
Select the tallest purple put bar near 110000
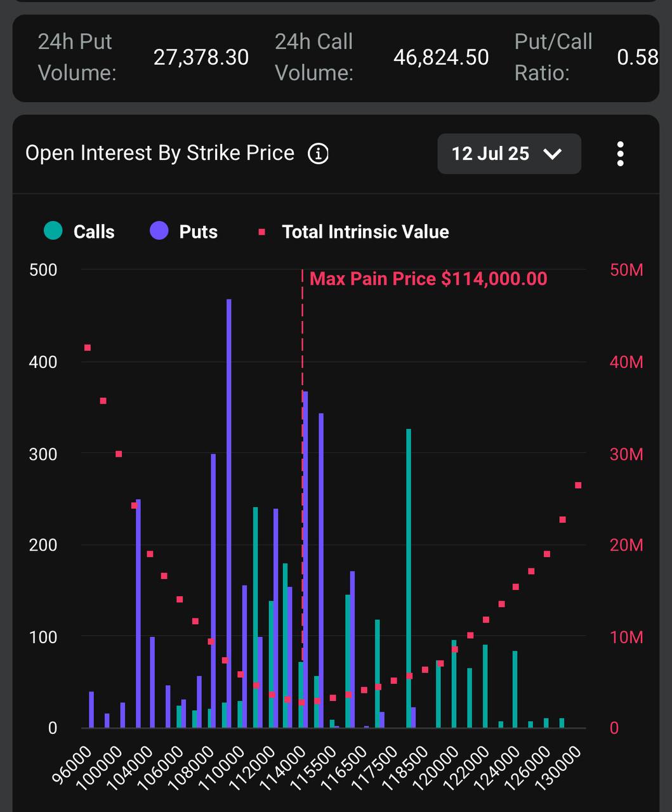[x=229, y=513]
